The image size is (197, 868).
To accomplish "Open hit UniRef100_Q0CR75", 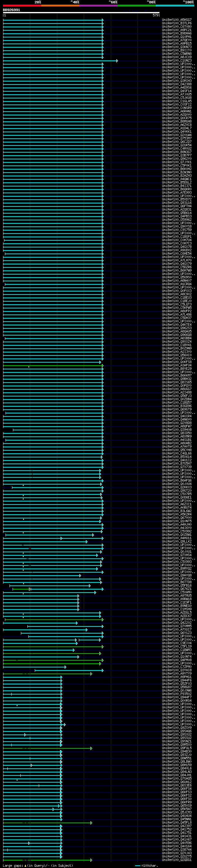I will (x=177, y=118).
